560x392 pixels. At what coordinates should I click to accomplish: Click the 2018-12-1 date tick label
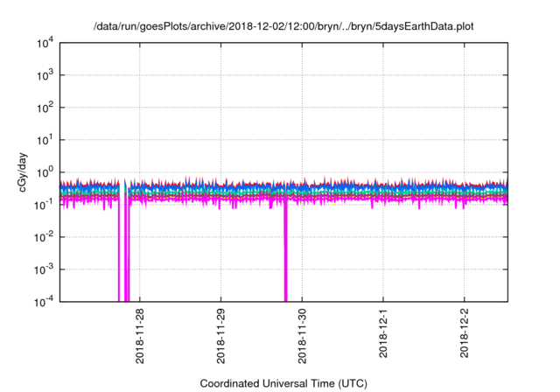point(383,333)
